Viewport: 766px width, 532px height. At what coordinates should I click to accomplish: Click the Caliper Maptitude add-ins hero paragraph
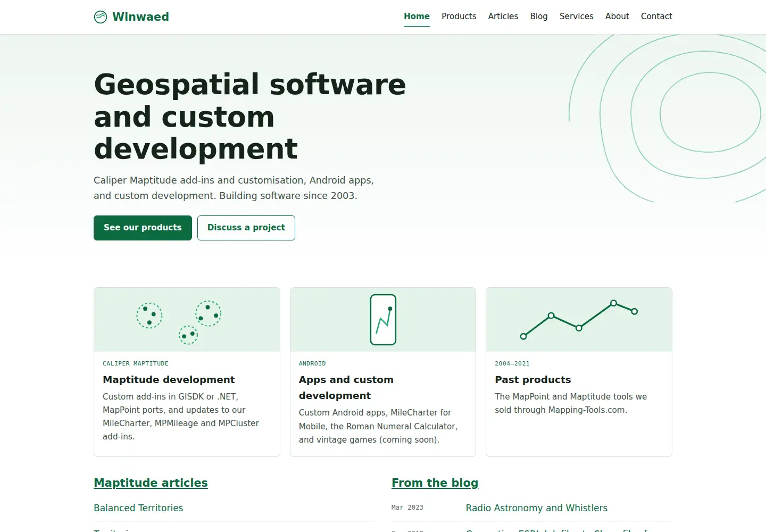click(234, 188)
